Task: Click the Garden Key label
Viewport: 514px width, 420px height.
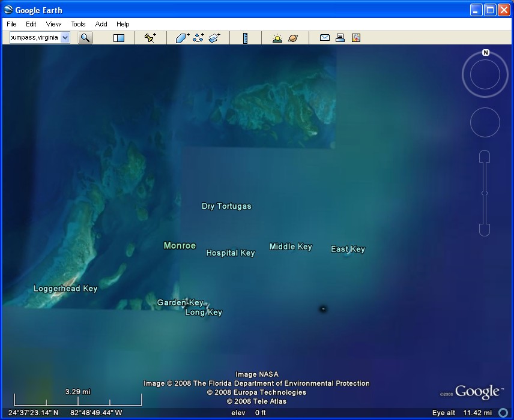Action: tap(180, 302)
